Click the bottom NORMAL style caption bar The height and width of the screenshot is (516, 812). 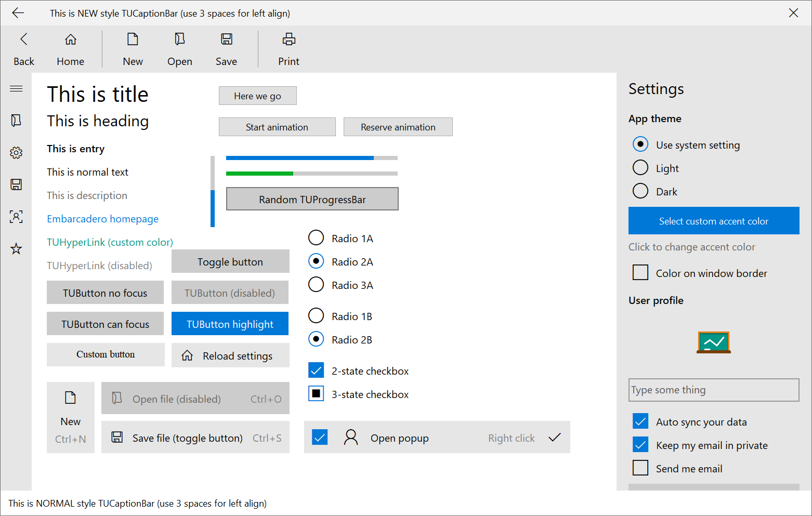tap(405, 503)
